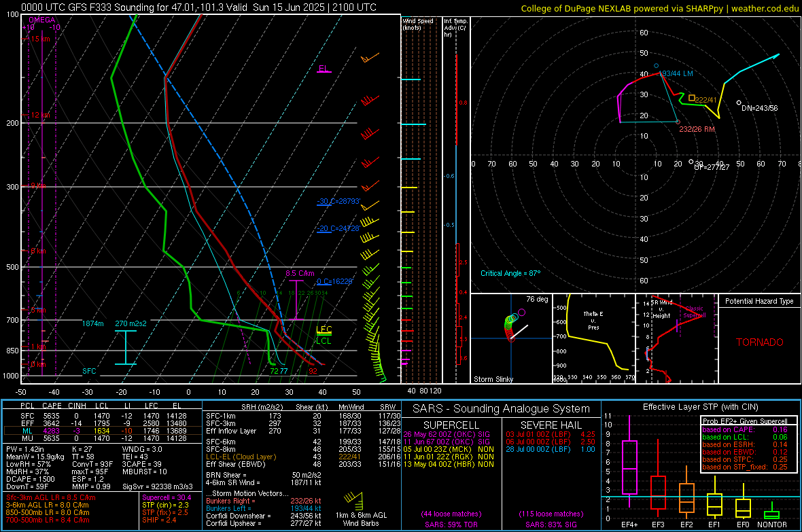Click the 76 deg slinky tilt value
Screen dimensions: 802x532
[x=537, y=299]
